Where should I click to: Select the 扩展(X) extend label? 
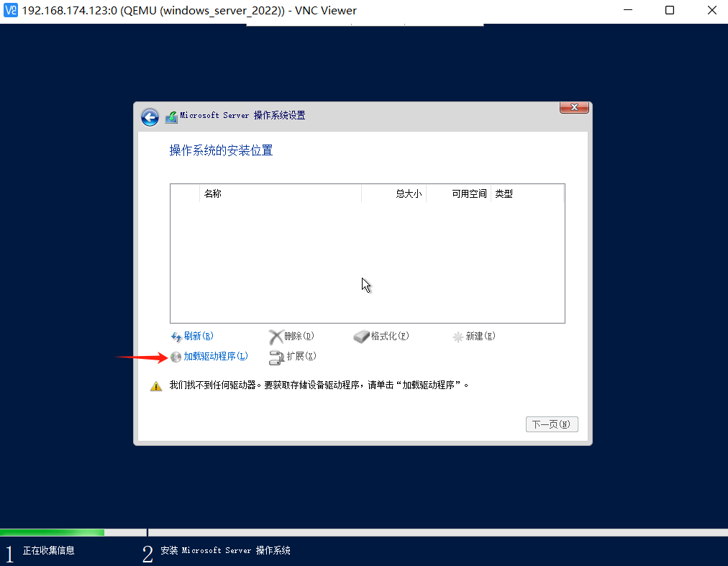tap(301, 356)
